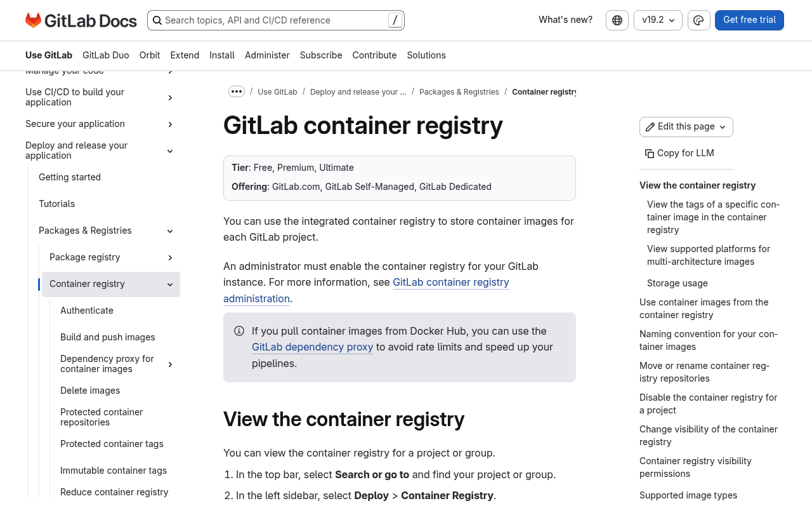812x508 pixels.
Task: Open the What's new? link
Action: (565, 20)
